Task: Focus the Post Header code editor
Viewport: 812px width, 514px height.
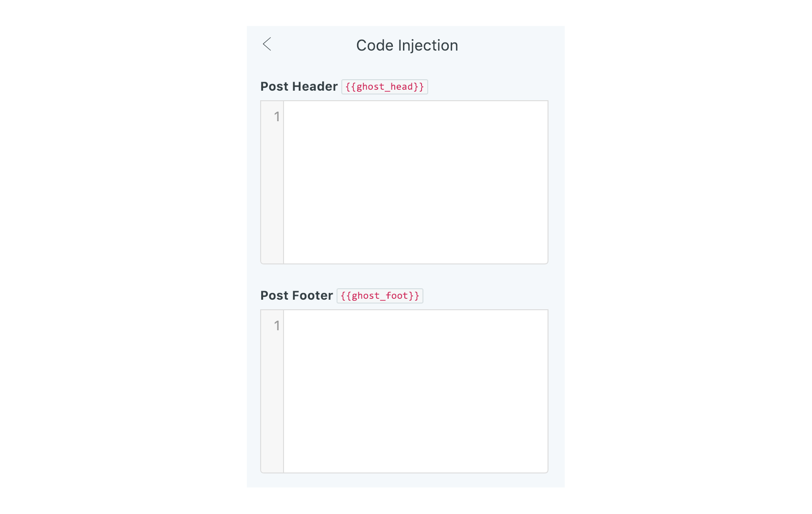Action: 415,182
